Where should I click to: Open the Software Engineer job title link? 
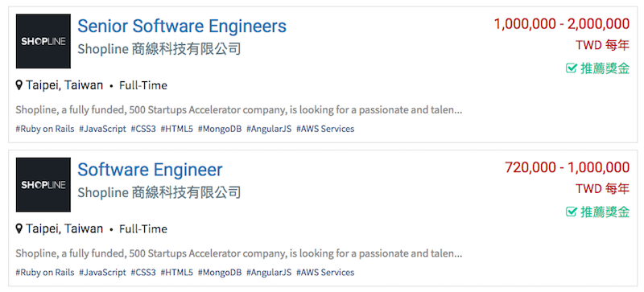[150, 170]
